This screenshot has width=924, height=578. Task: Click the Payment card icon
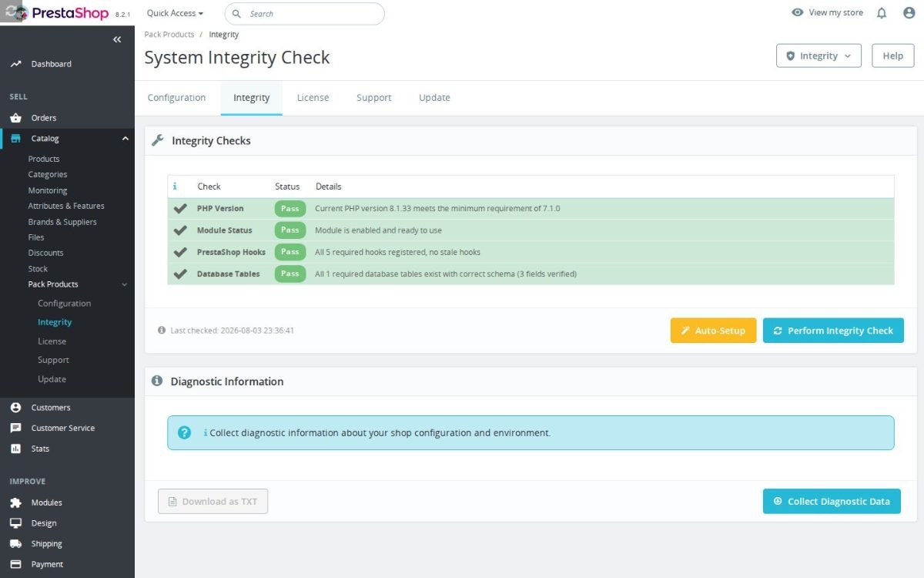coord(15,564)
